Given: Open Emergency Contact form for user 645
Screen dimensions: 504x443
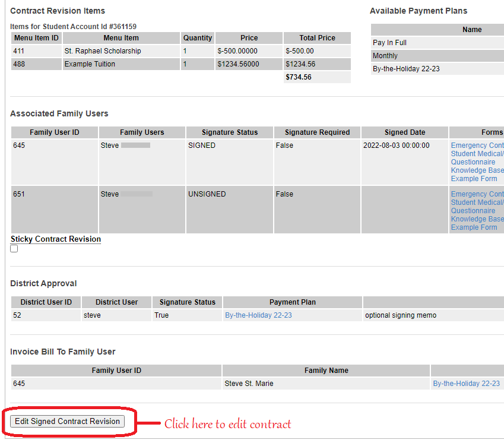Looking at the screenshot, I should click(477, 145).
